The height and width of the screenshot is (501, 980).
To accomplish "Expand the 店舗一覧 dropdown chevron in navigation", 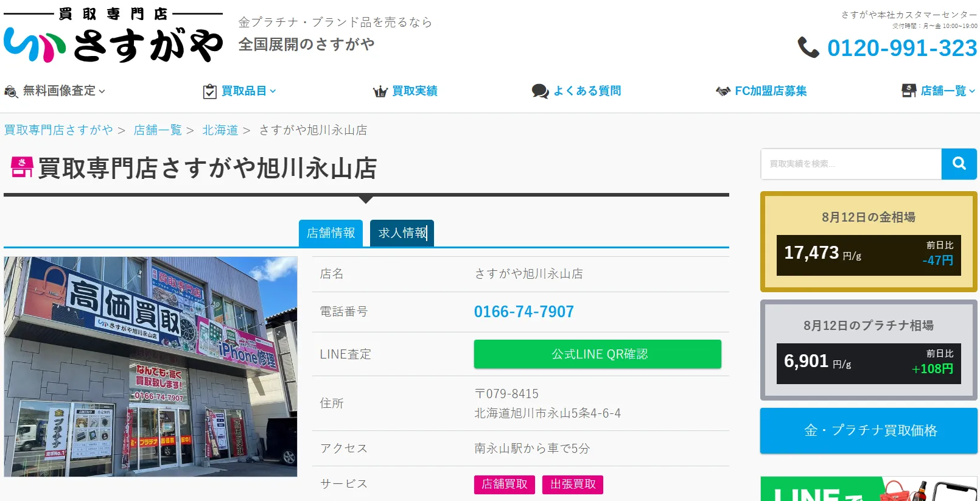I will coord(972,91).
